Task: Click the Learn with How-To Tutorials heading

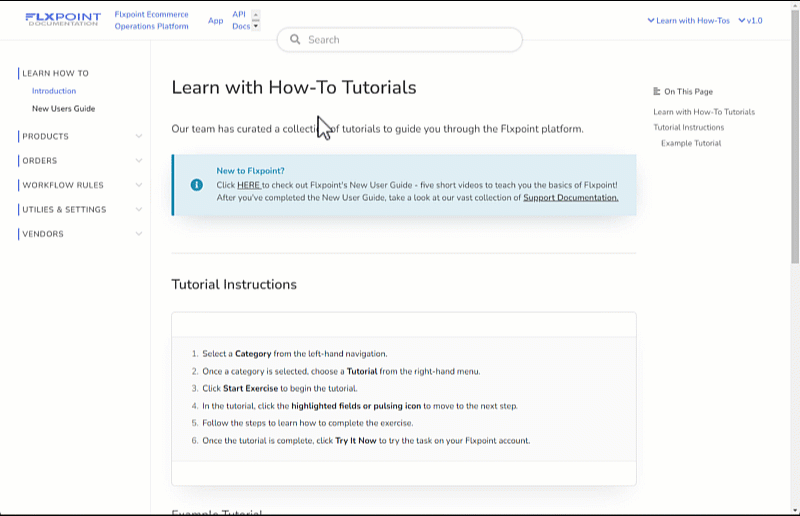Action: click(294, 87)
